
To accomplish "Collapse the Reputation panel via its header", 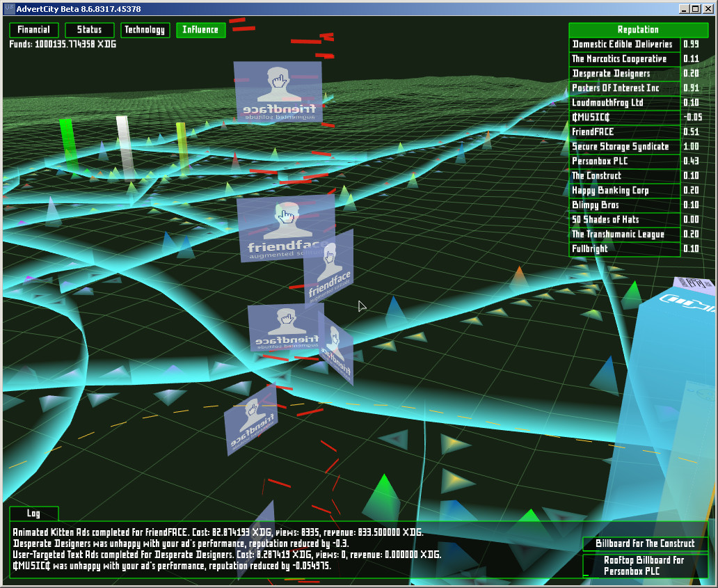I will (638, 29).
